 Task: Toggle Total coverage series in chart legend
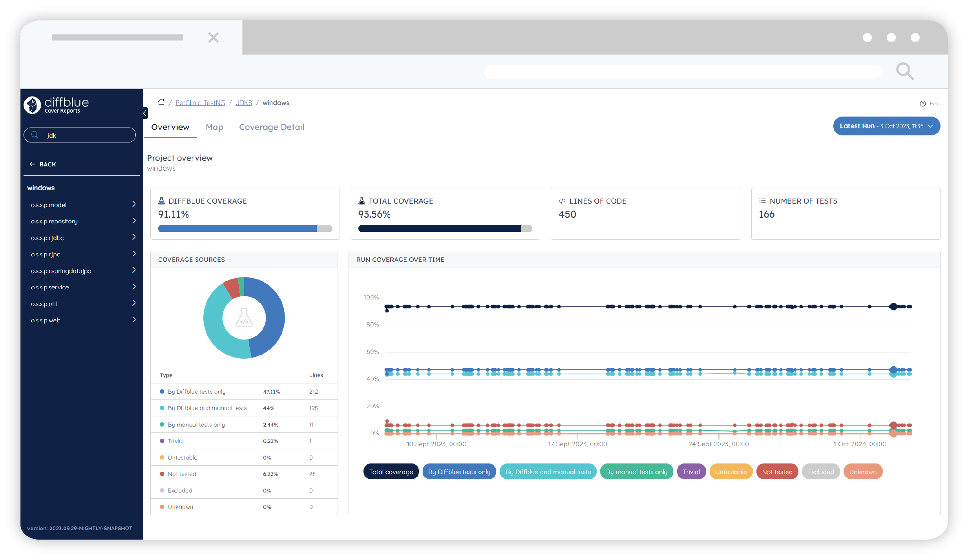[391, 472]
